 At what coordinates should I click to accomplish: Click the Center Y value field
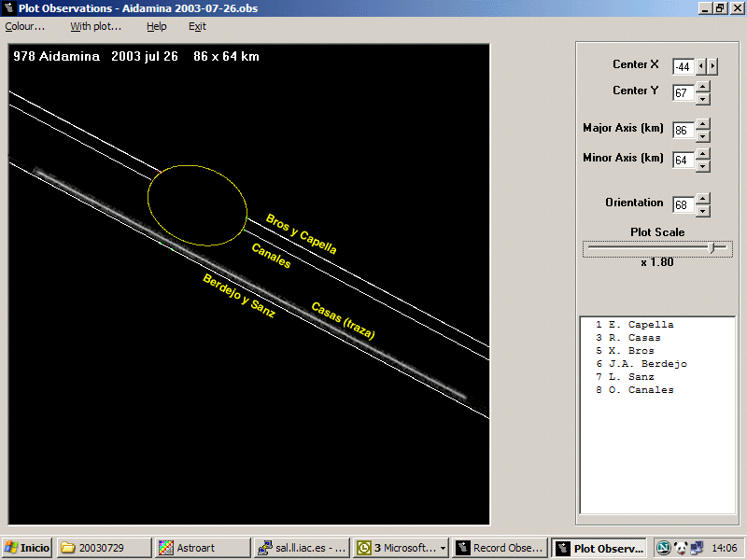684,92
